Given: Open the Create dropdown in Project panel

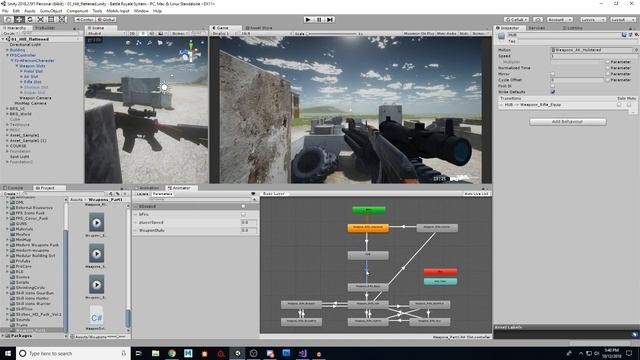Looking at the screenshot, I should [10, 193].
